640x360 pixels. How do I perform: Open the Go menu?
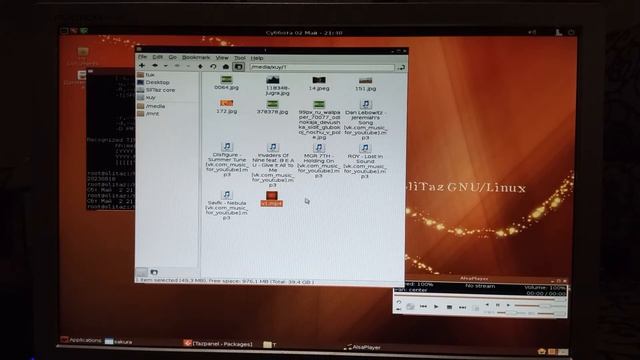click(173, 58)
